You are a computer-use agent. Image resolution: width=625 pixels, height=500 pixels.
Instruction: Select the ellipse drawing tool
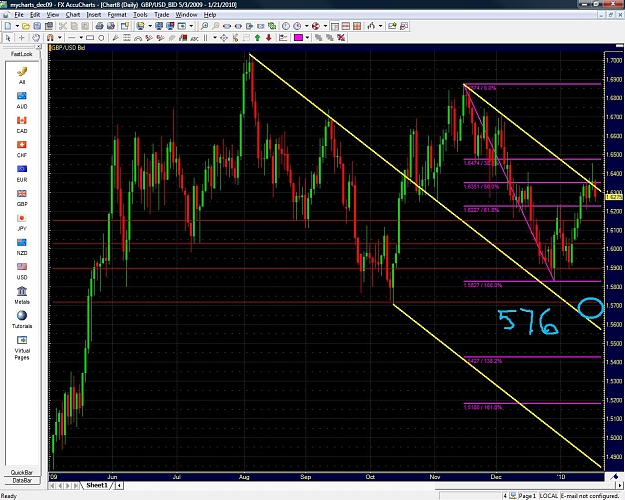tap(101, 38)
